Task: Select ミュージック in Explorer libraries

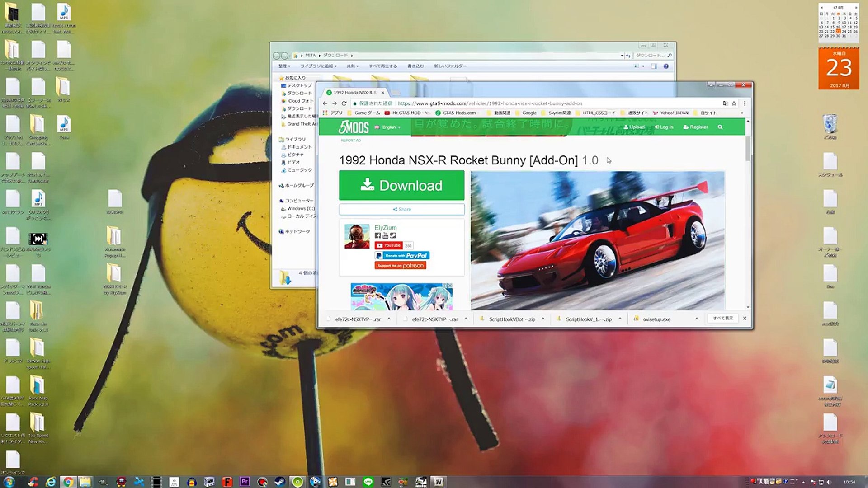Action: tap(297, 170)
